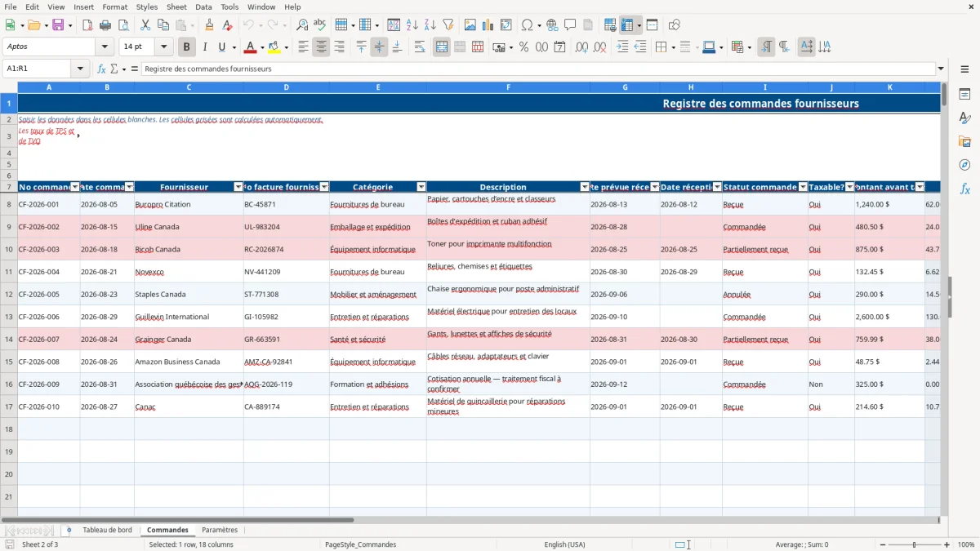Toggle Italic formatting
This screenshot has height=551, width=980.
(x=205, y=47)
